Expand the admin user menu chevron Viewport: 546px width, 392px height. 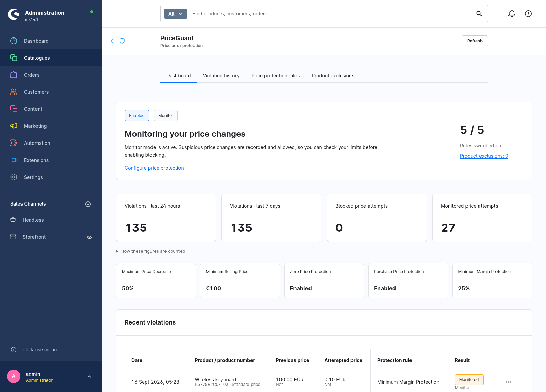pyautogui.click(x=89, y=377)
